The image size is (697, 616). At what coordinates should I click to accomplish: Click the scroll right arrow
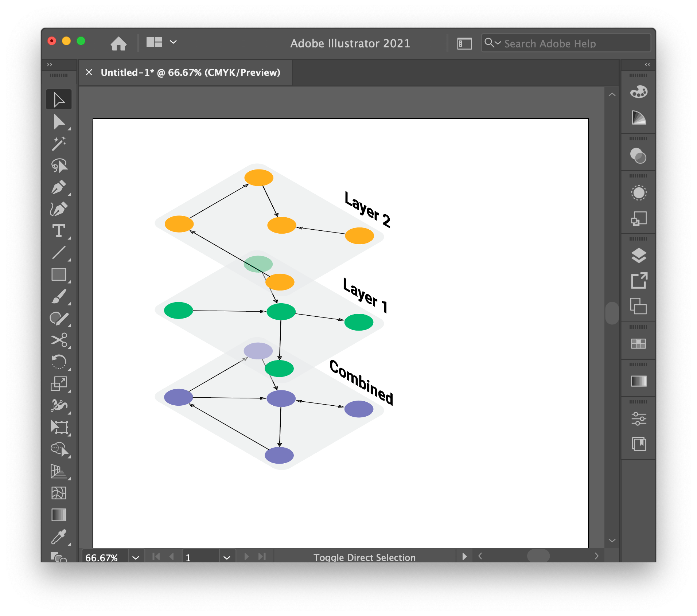[x=596, y=556]
